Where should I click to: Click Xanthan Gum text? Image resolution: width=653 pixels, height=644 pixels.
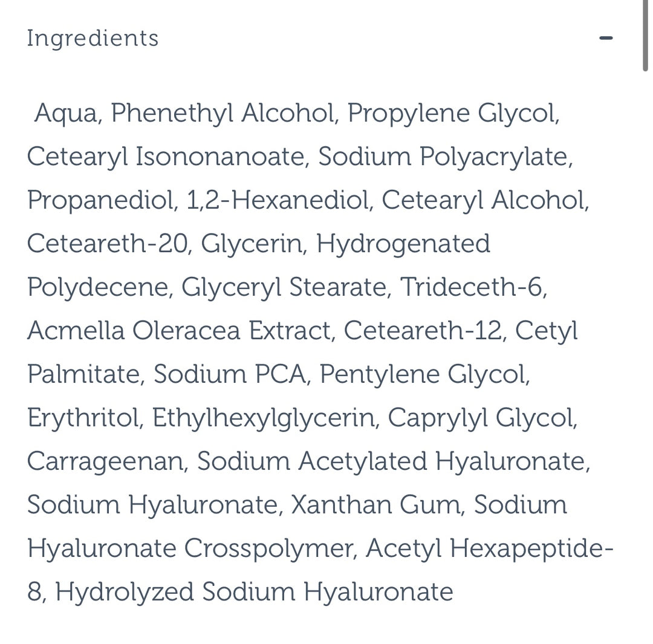pos(374,505)
